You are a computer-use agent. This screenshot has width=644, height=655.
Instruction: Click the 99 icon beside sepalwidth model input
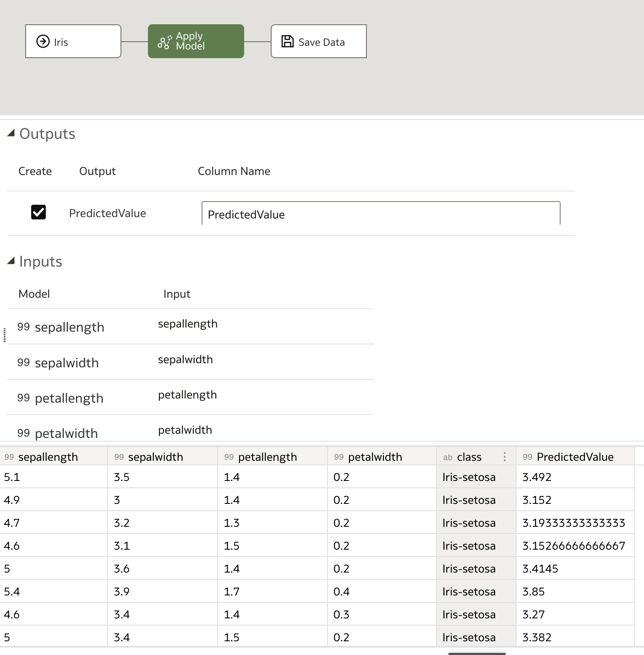pos(22,363)
